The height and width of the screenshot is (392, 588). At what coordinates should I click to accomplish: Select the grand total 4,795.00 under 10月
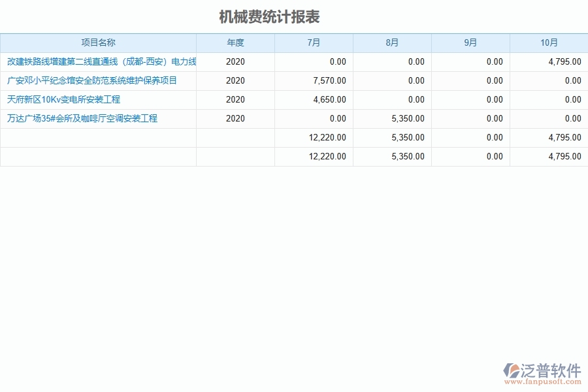pos(564,156)
